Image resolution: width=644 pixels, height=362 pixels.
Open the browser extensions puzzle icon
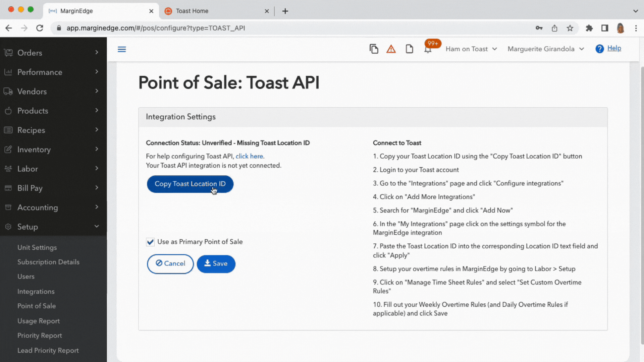(589, 28)
